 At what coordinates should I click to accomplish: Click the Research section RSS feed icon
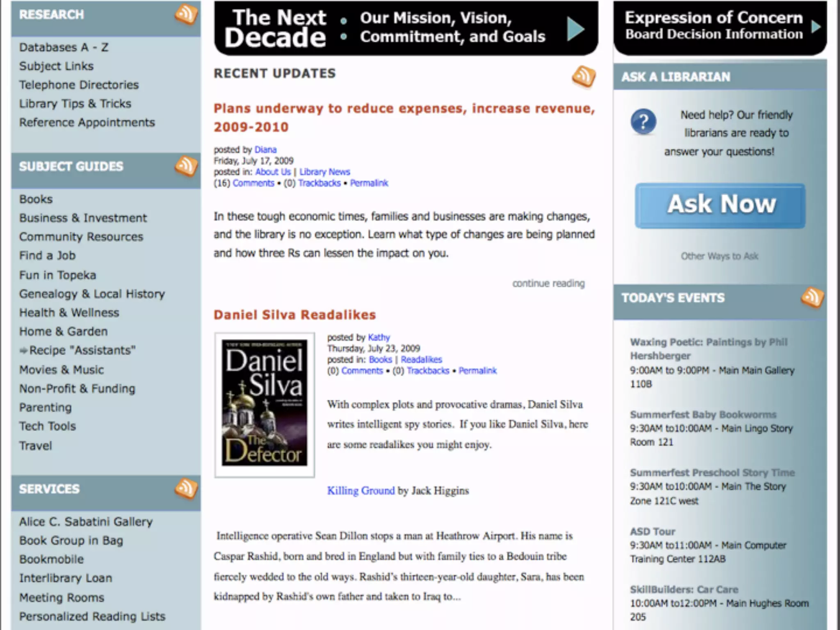point(186,15)
